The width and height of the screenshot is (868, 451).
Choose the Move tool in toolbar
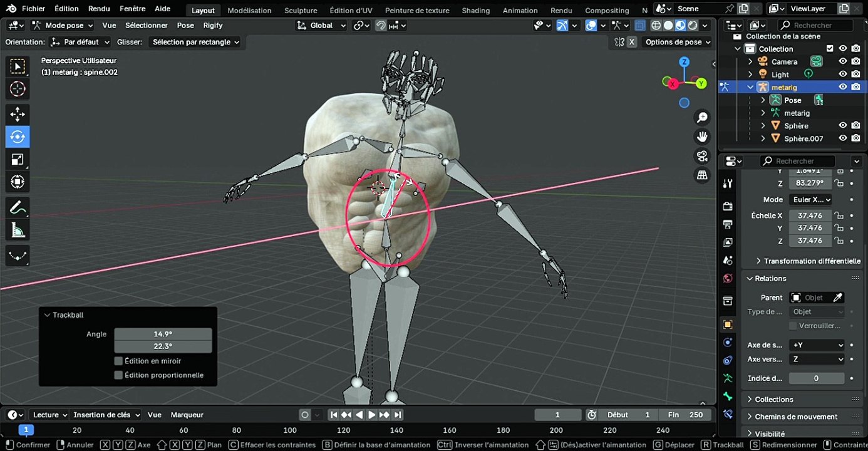click(x=18, y=114)
